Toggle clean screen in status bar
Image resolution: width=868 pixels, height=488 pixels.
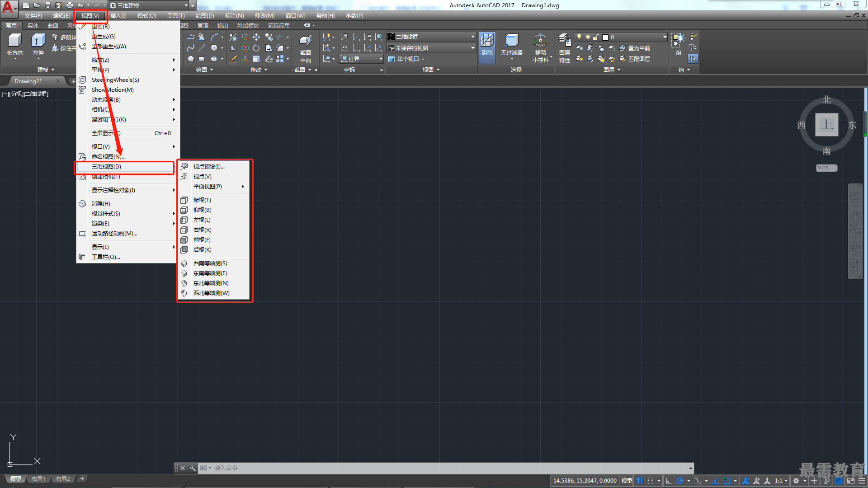point(851,481)
